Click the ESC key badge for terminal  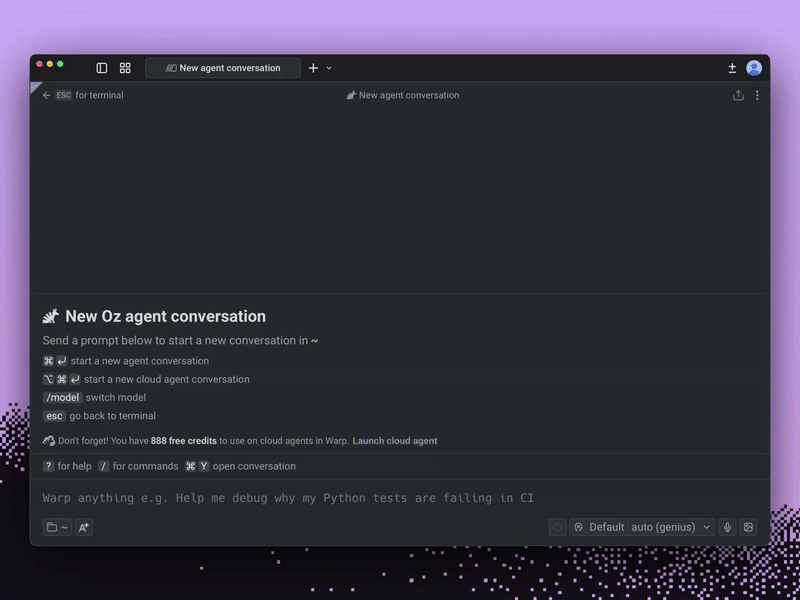coord(64,95)
